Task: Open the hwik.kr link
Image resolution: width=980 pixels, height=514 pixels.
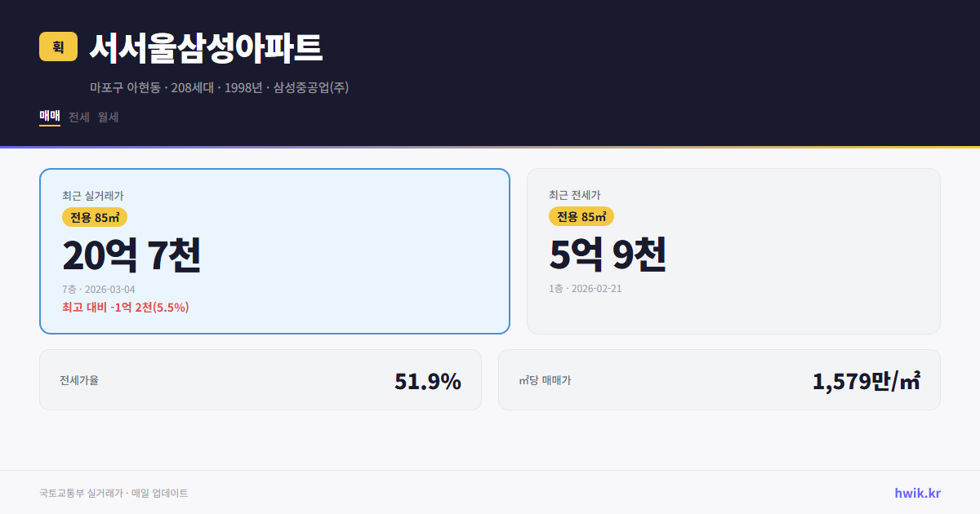Action: coord(917,493)
